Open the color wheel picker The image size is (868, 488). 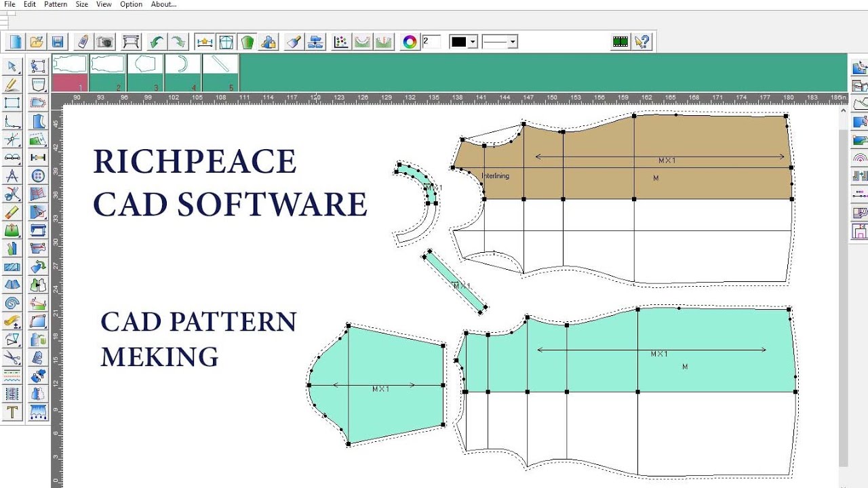[x=410, y=42]
